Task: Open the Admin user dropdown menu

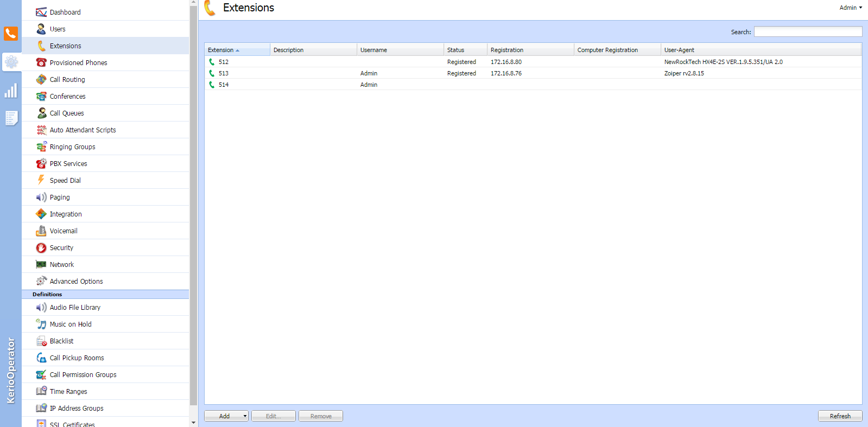Action: pyautogui.click(x=851, y=8)
